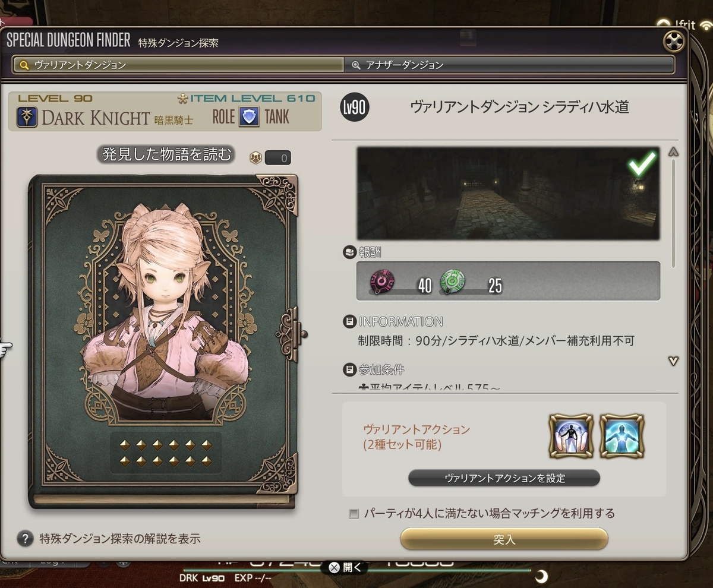Switch to the アナザーダンジョン tab
713x588 pixels.
pos(509,65)
